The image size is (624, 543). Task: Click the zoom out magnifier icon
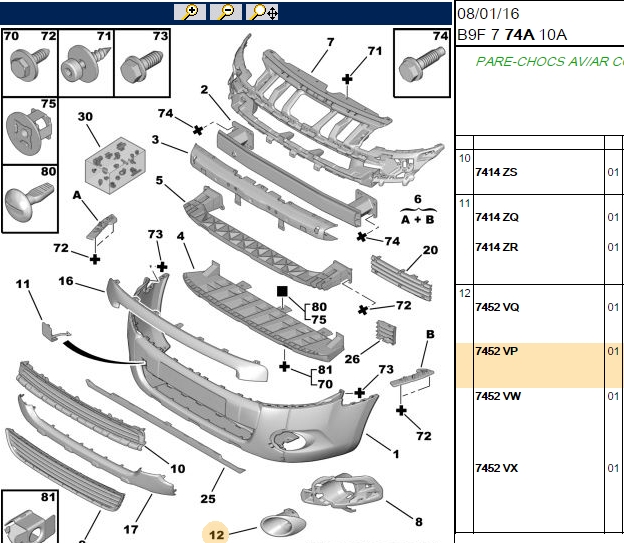click(226, 12)
